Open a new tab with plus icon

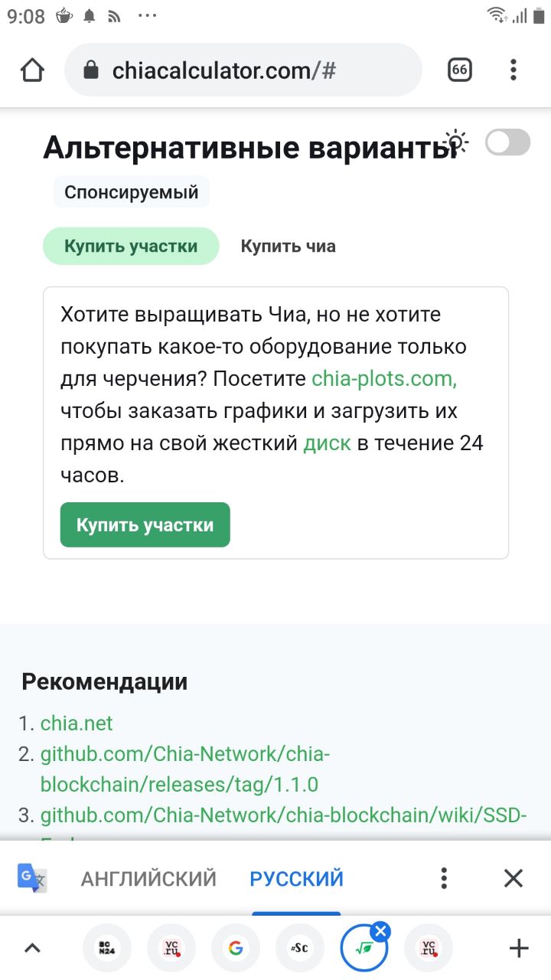click(x=519, y=949)
